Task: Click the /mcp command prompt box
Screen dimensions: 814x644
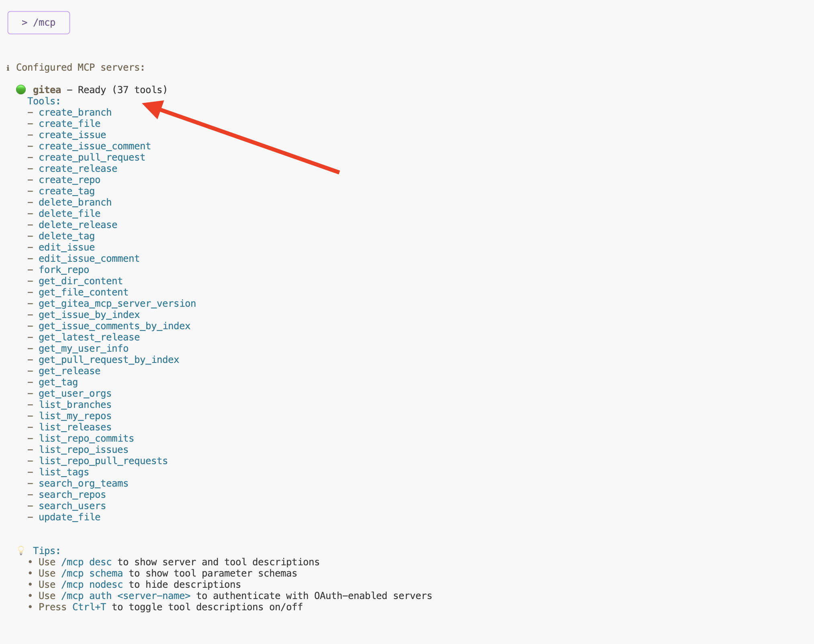Action: click(x=39, y=22)
